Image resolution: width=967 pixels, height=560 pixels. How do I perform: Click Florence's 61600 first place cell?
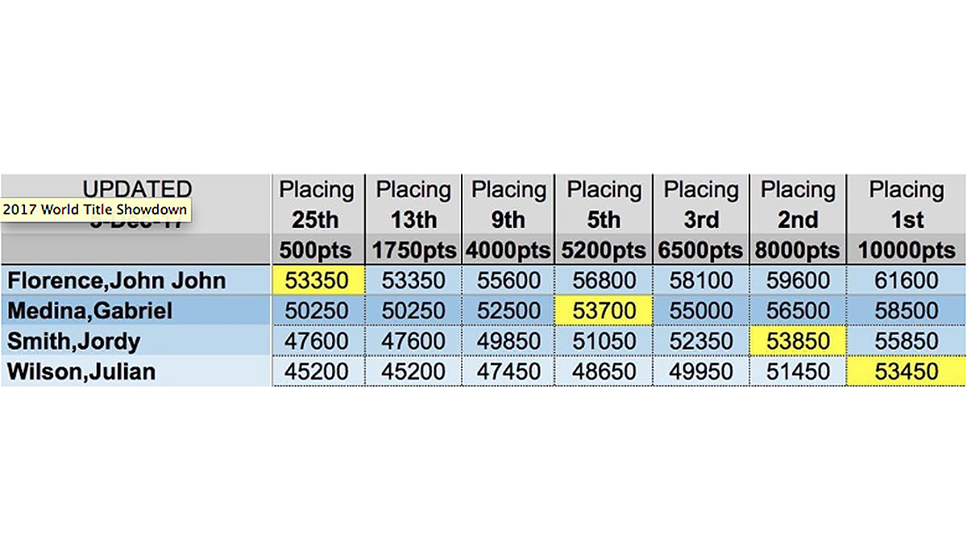point(905,280)
